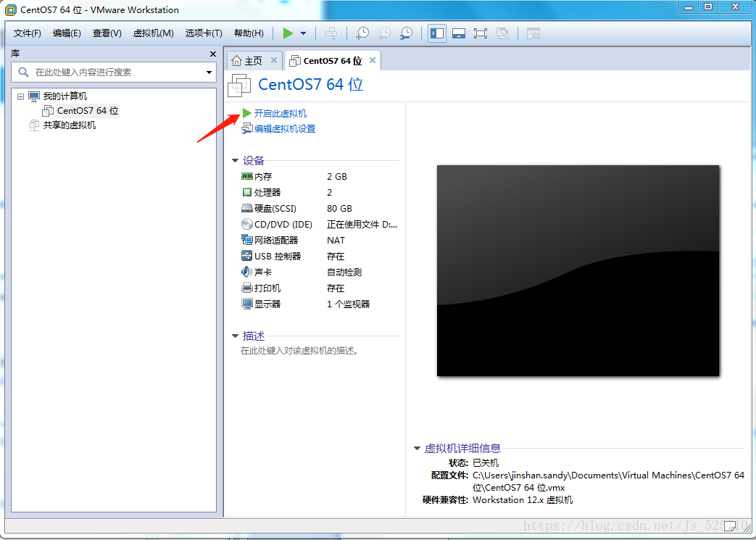The image size is (756, 540).
Task: Click the large CentOS7 64 位 header icon
Action: 240,86
